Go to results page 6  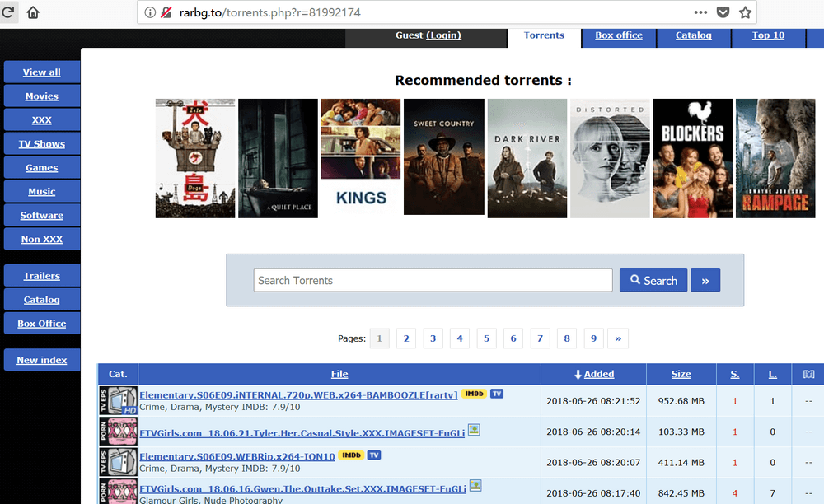point(513,338)
